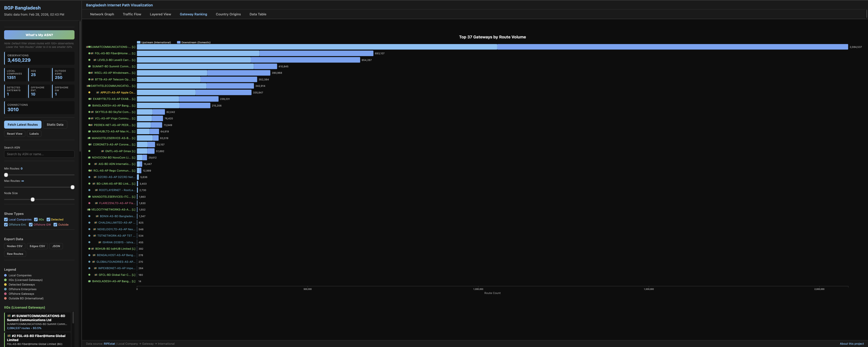Uncheck the IIGs checkbox under Show Types

tap(36, 219)
